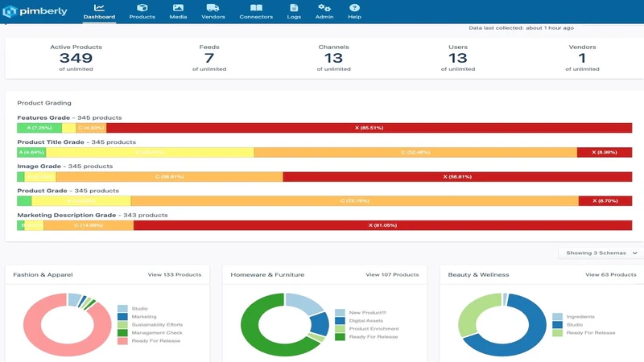644x362 pixels.
Task: Select Sustainability Efforts legend entry
Action: pyautogui.click(x=151, y=325)
